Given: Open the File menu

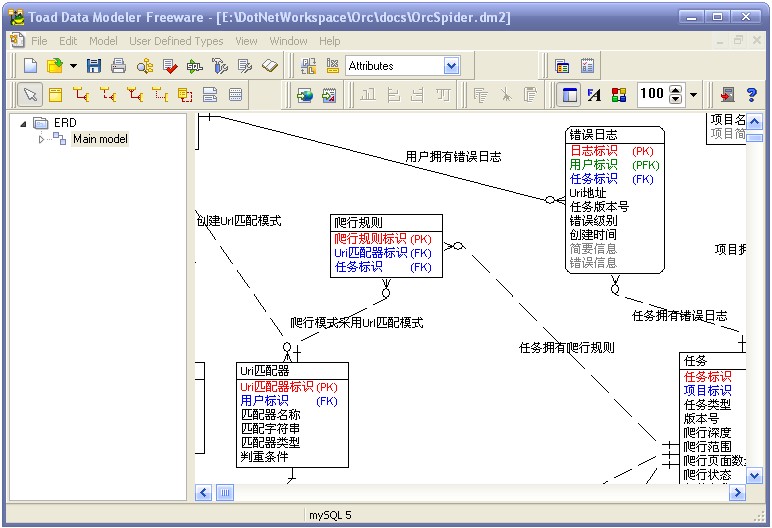Looking at the screenshot, I should tap(39, 41).
